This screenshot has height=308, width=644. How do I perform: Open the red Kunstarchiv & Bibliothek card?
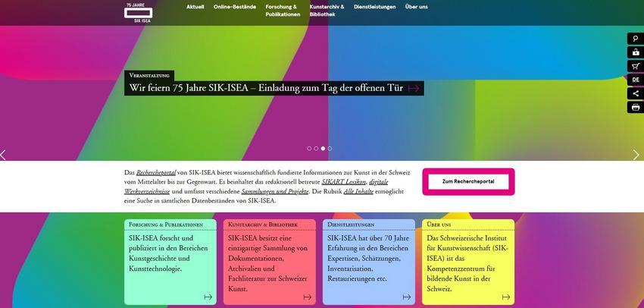(270, 262)
